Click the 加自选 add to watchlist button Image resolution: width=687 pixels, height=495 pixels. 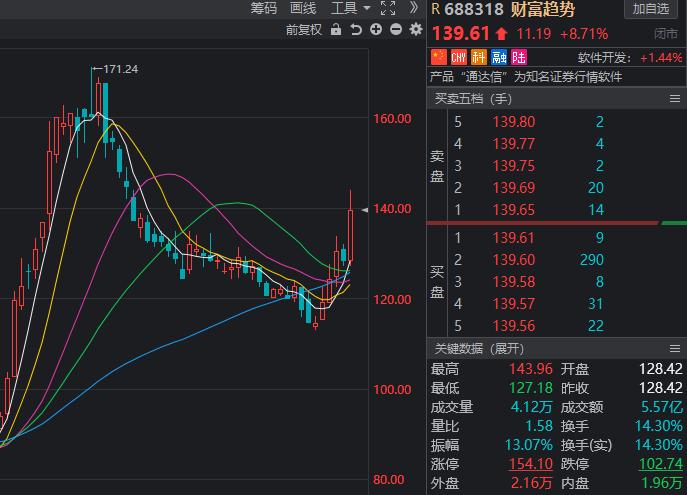tap(651, 8)
